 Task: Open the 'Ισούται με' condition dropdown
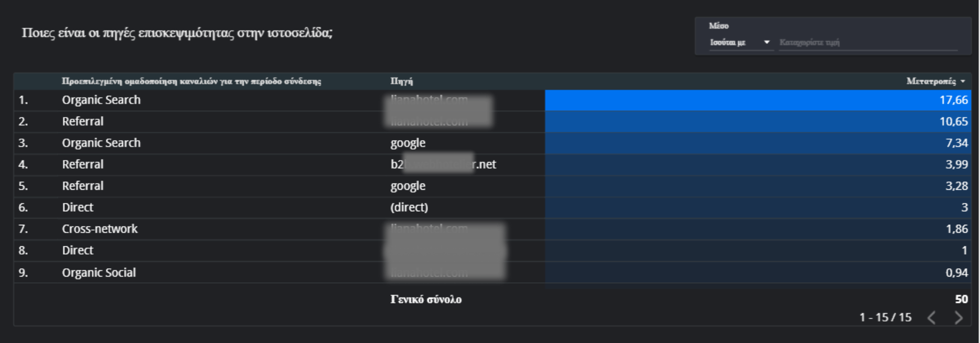coord(739,42)
